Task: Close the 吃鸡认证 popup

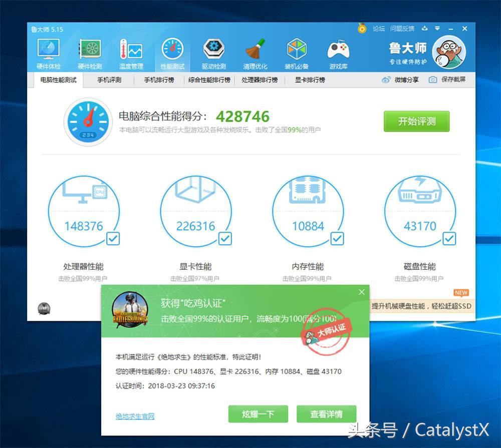Action: tap(362, 292)
